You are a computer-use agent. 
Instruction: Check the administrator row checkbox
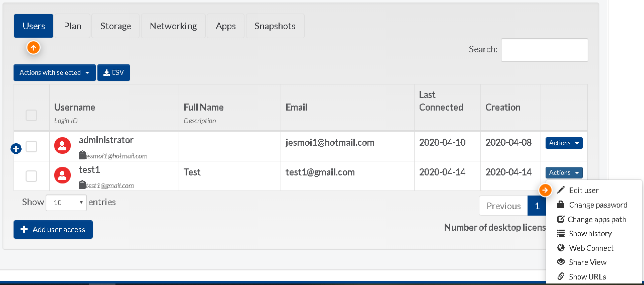tap(31, 146)
